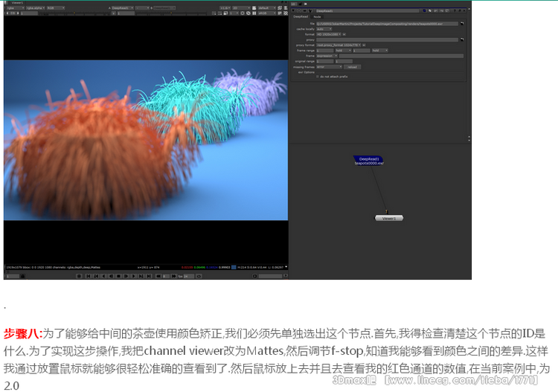
Task: Open the viewer A input DeepRead1 dropdown
Action: [x=123, y=8]
